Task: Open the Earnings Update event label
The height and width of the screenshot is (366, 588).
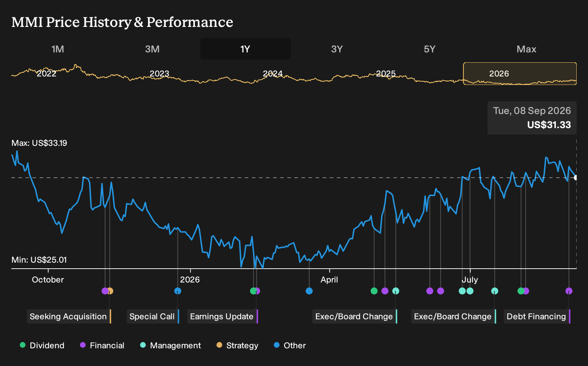Action: coord(223,316)
